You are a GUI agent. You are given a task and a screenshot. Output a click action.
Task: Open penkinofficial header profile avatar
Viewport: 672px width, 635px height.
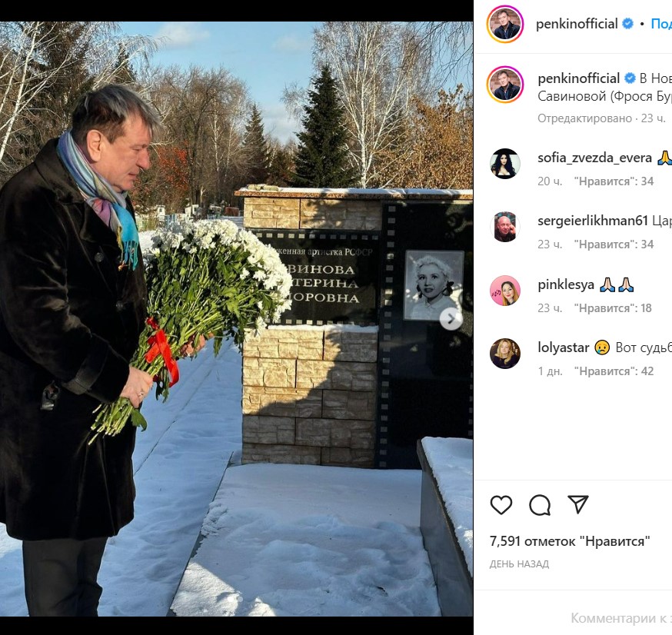pyautogui.click(x=505, y=25)
